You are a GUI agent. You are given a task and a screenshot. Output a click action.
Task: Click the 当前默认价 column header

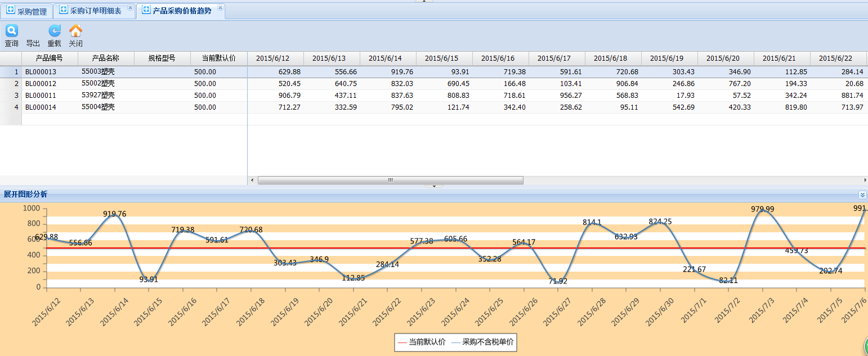pos(218,58)
